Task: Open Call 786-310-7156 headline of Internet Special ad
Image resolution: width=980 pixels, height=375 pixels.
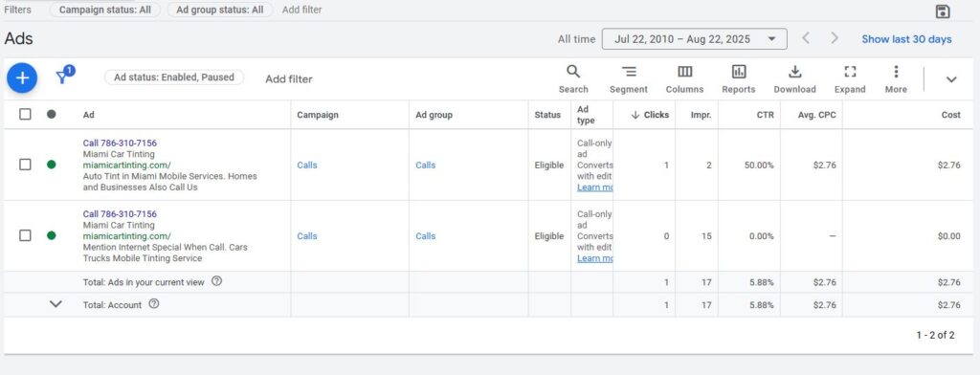Action: tap(120, 214)
